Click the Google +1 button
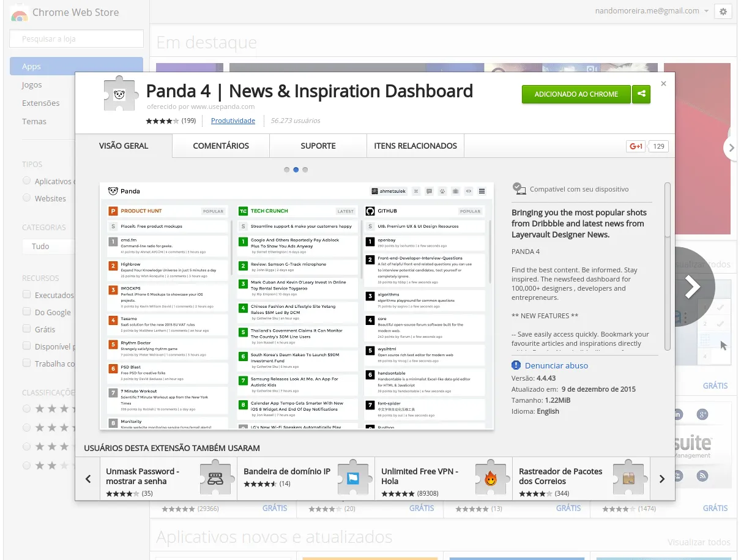The height and width of the screenshot is (560, 741). [x=636, y=146]
